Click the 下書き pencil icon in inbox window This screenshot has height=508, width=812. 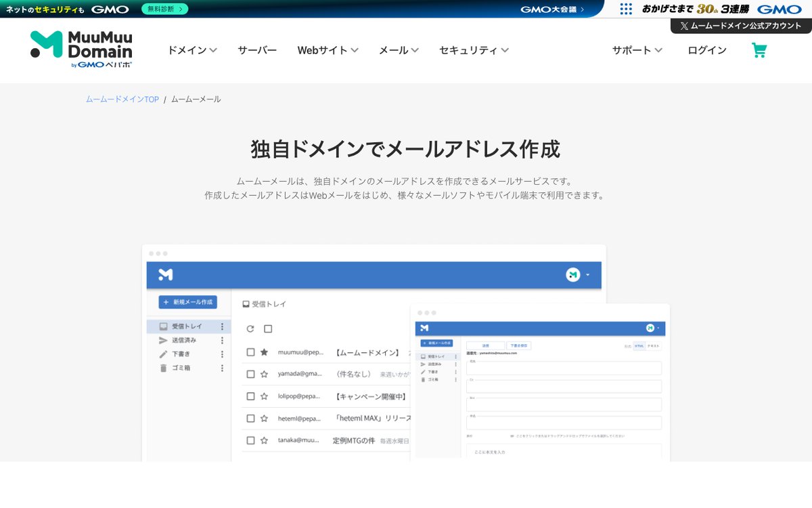click(163, 354)
